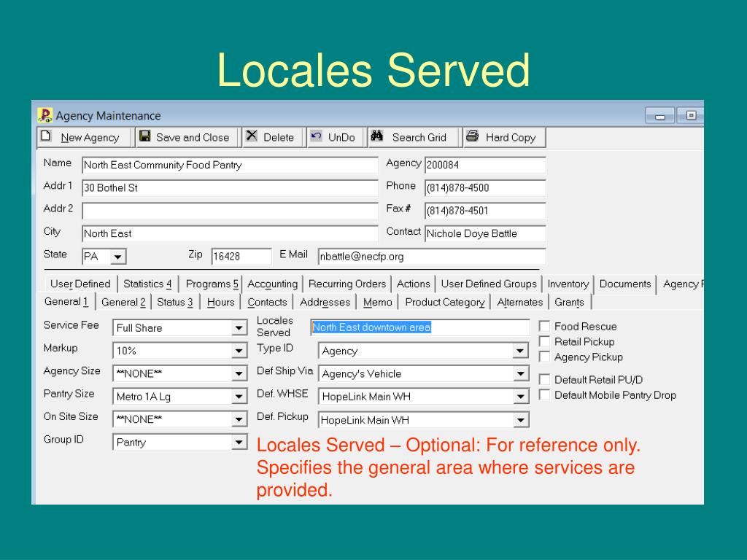Click the New Agency document icon
The width and height of the screenshot is (747, 560).
[46, 136]
